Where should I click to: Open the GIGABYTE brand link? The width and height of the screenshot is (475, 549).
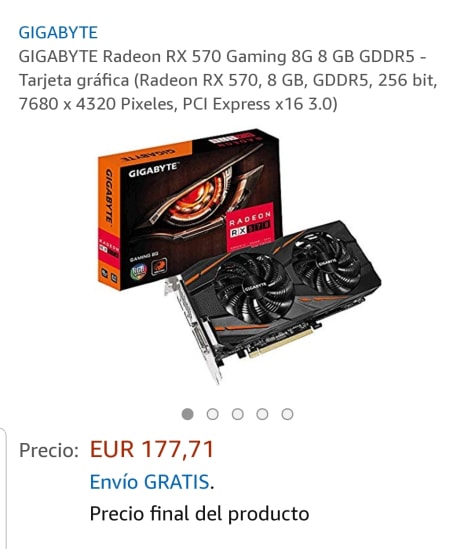58,33
